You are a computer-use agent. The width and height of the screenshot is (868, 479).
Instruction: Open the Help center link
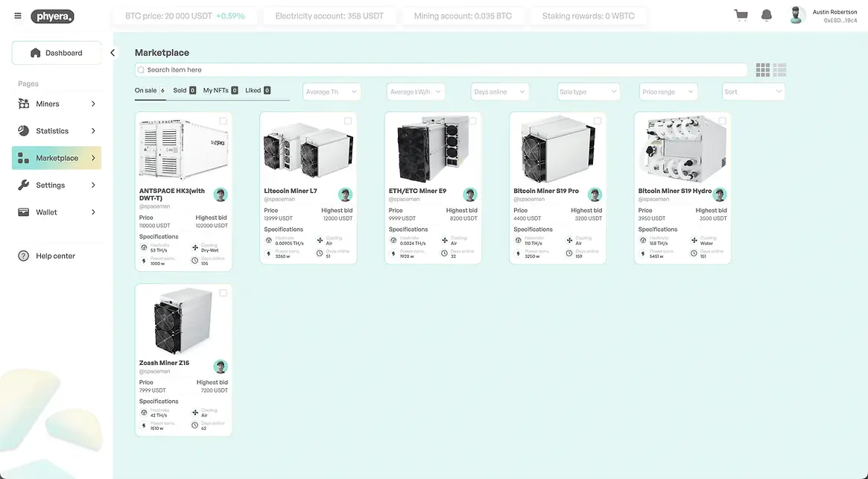pyautogui.click(x=55, y=256)
